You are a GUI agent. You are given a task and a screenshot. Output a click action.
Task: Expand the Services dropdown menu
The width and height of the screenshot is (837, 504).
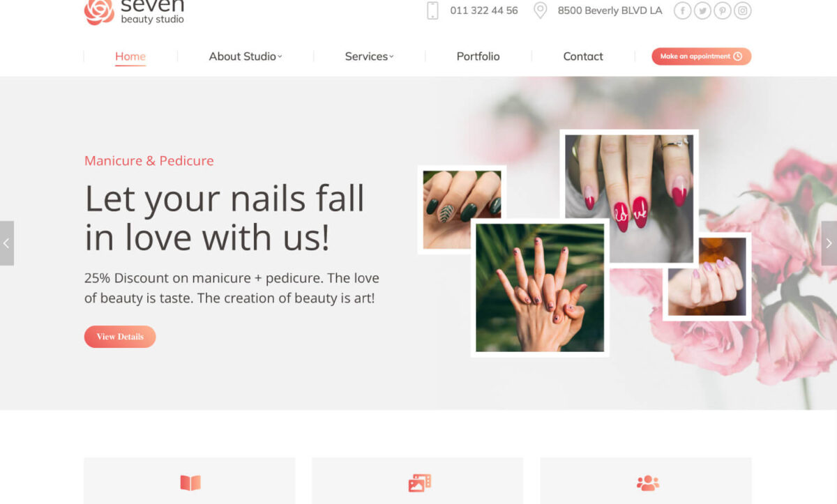tap(370, 56)
